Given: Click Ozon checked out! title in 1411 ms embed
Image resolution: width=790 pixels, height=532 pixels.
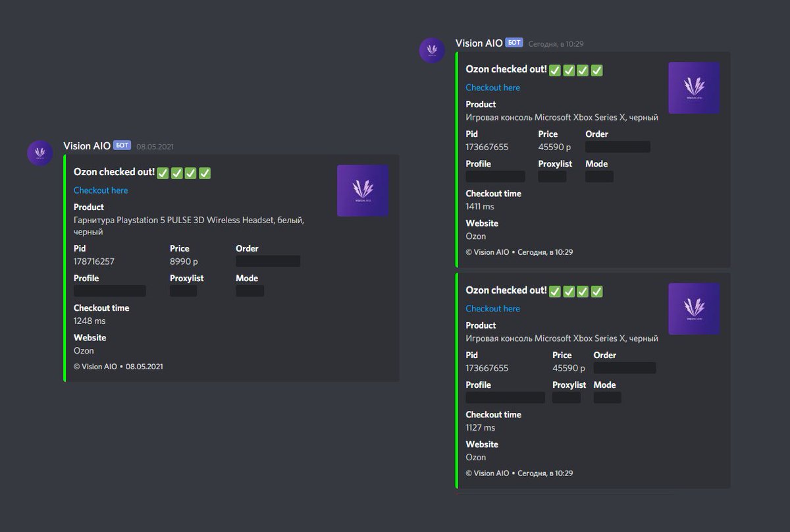Looking at the screenshot, I should (506, 69).
